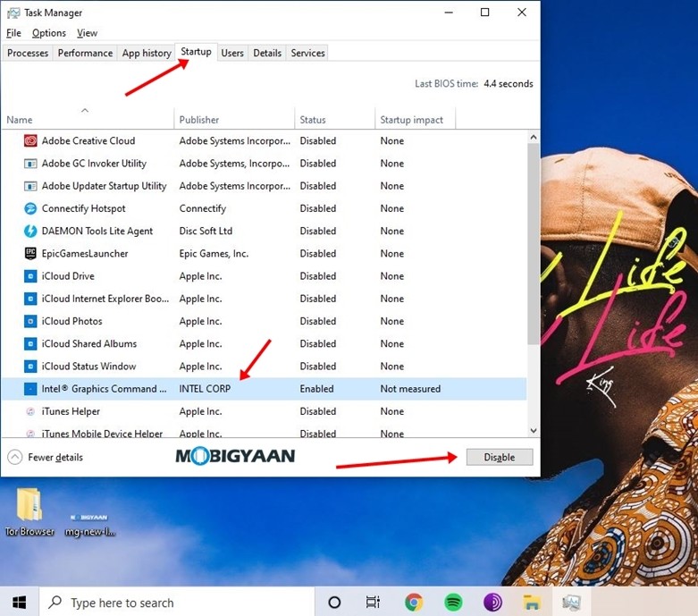
Task: Open Tor Browser from the taskbar
Action: click(x=492, y=603)
